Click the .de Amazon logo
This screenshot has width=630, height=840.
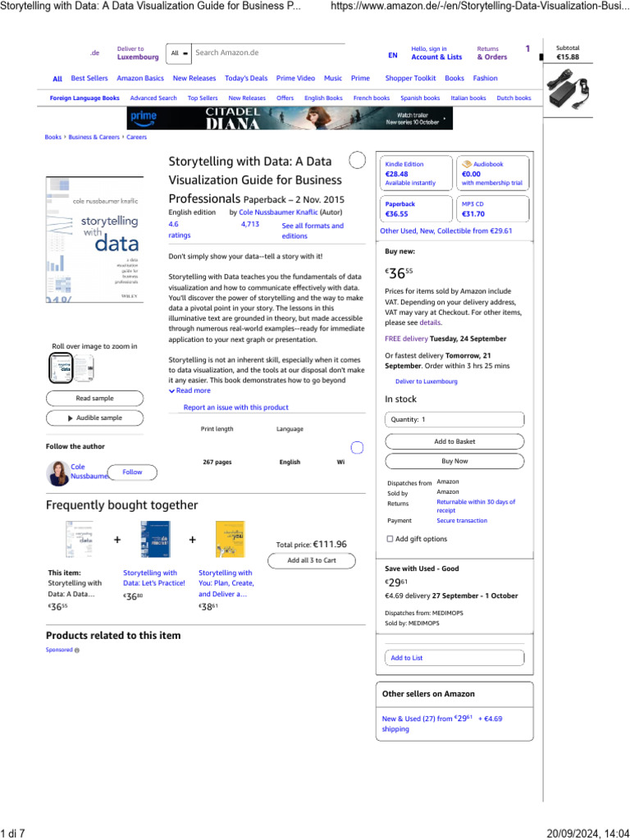[x=95, y=53]
